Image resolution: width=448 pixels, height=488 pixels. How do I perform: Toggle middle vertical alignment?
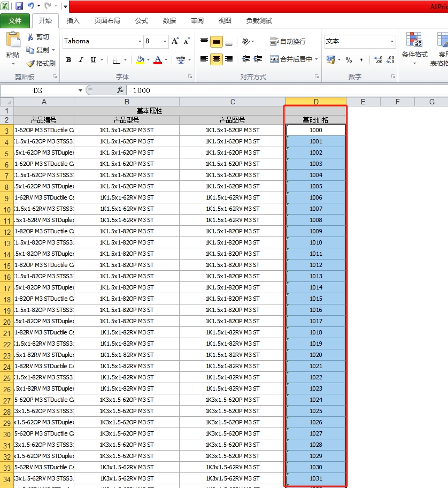tap(217, 42)
